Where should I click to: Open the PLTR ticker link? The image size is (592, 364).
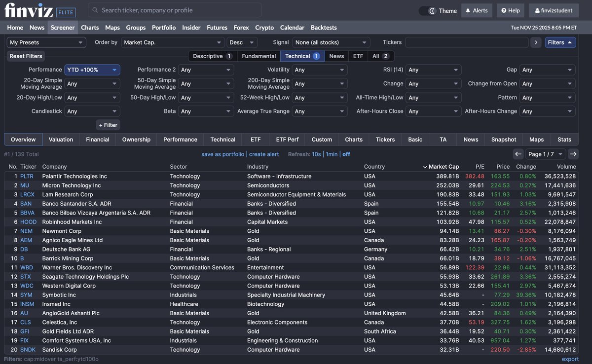(x=27, y=176)
